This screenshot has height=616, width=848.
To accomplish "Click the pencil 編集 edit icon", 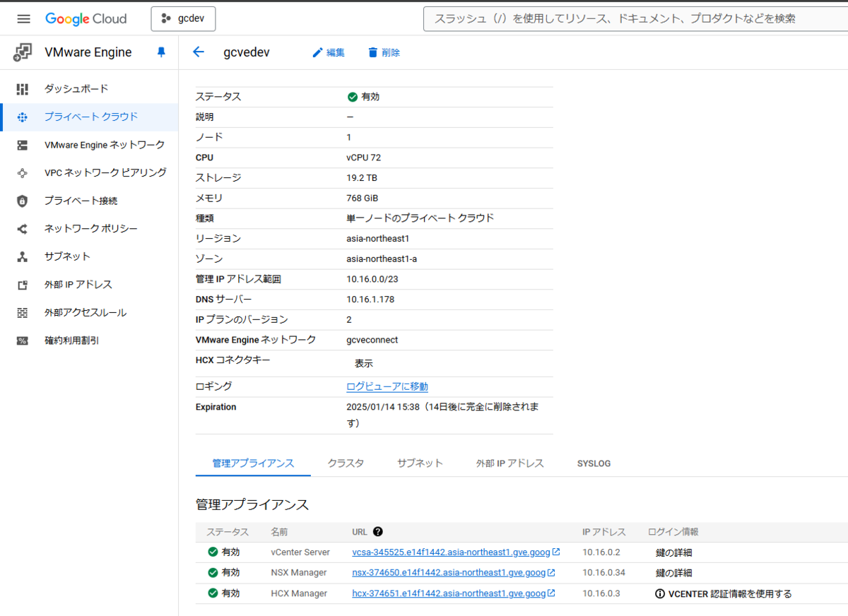I will tap(318, 53).
